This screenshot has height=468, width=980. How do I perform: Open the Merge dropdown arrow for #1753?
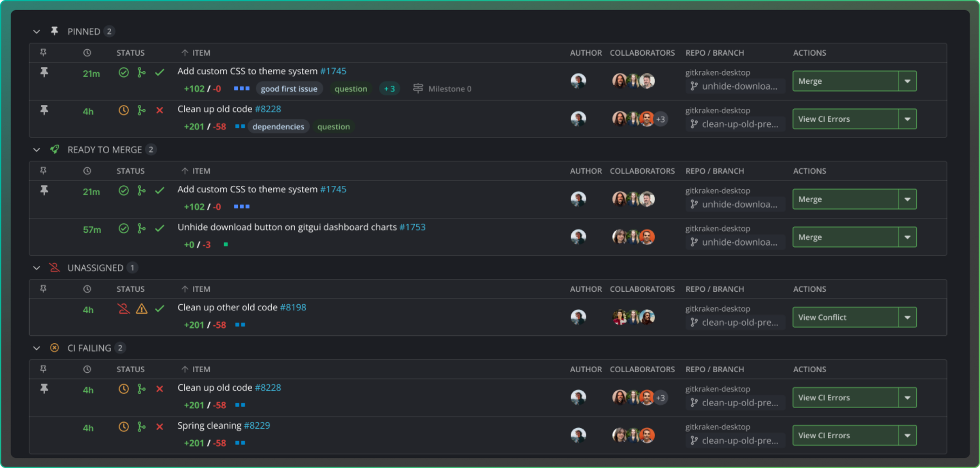[x=908, y=237]
